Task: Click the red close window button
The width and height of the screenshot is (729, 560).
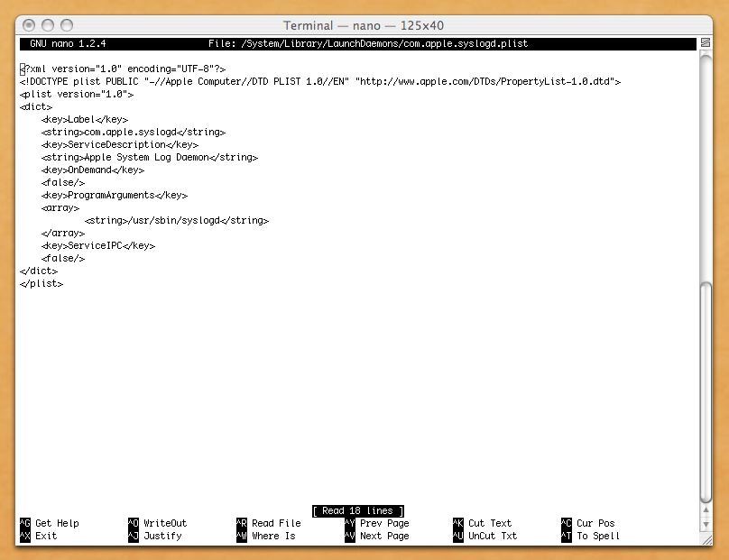Action: click(x=28, y=25)
